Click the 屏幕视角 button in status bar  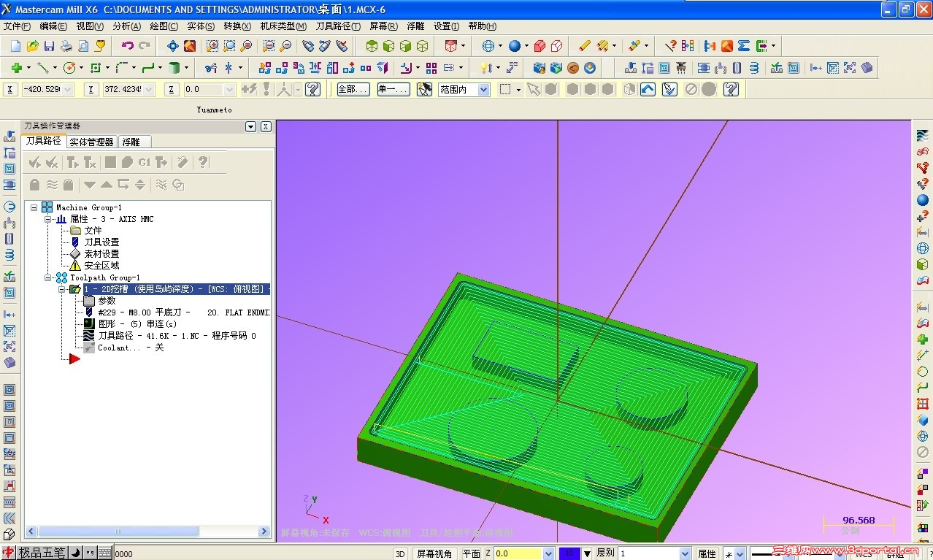434,553
